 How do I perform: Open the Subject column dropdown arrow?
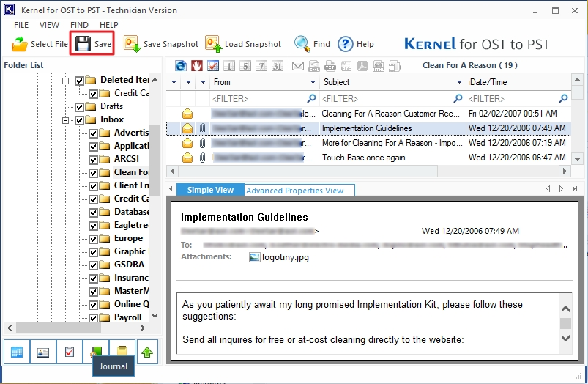pos(459,82)
